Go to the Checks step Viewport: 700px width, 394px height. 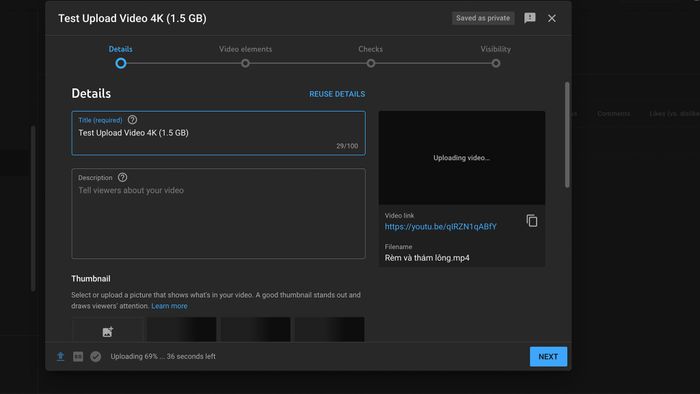coord(371,56)
